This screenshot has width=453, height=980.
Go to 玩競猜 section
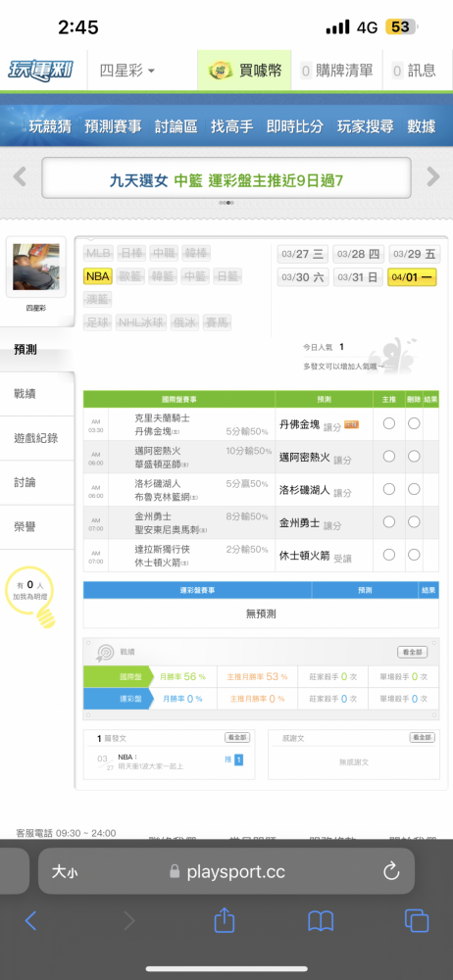[x=50, y=126]
